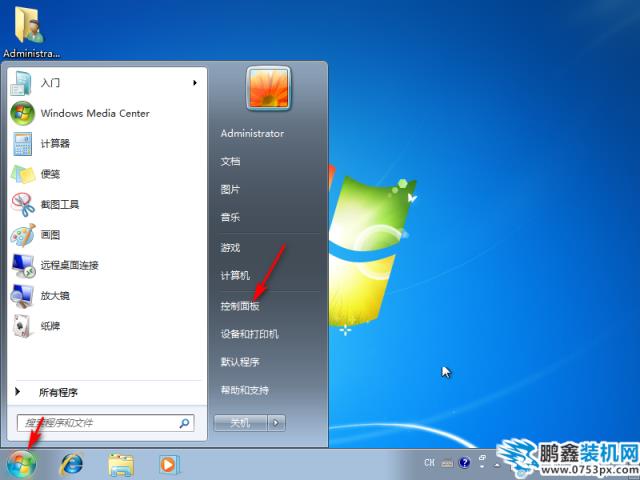
Task: Click the Windows Start orb
Action: 21,465
